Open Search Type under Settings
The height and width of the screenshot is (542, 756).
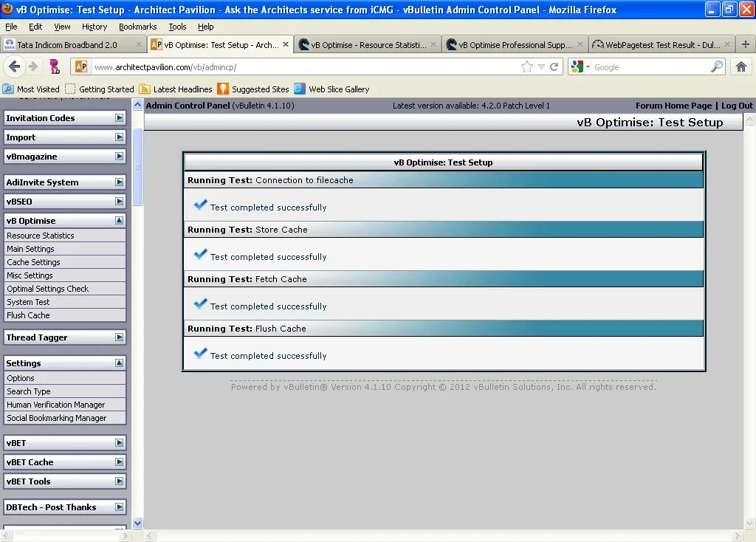pyautogui.click(x=65, y=391)
